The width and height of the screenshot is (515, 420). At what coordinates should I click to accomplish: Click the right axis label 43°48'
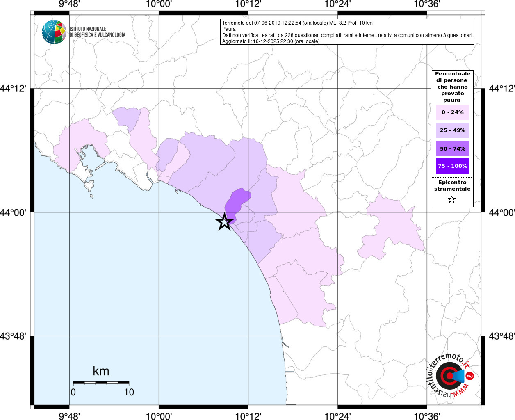tap(501, 336)
